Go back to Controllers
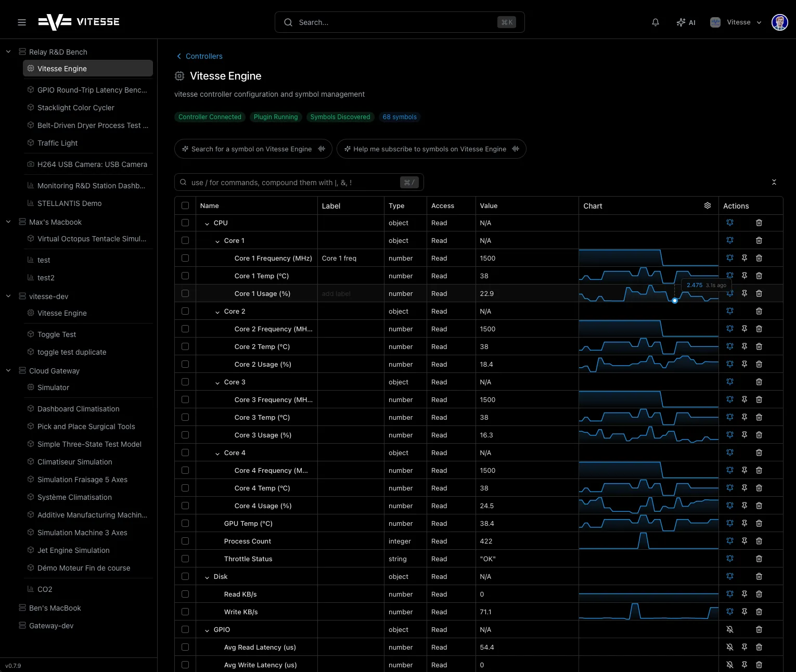This screenshot has width=796, height=672. point(199,56)
